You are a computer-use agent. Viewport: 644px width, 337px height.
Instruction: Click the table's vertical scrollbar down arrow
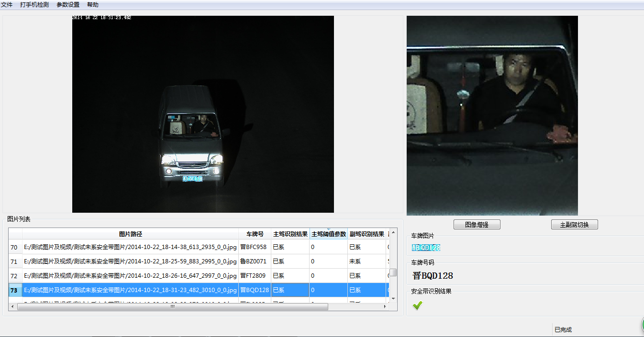tap(393, 298)
